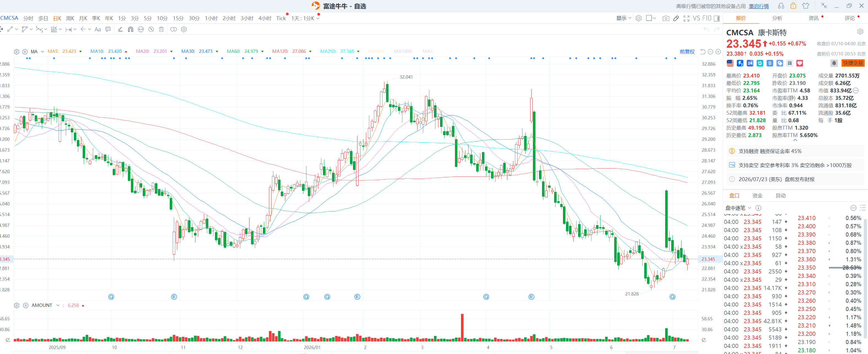Click the 重启行情 link
Screen dimensions: 868x354
pyautogui.click(x=759, y=6)
